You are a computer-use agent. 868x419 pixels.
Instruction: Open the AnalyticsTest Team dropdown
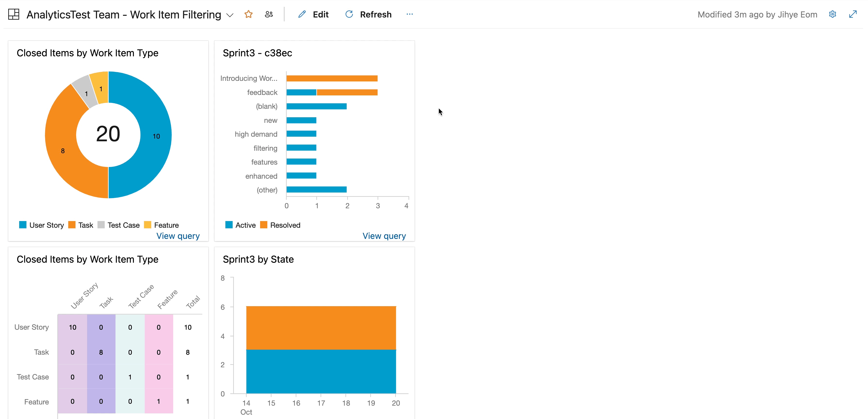231,14
